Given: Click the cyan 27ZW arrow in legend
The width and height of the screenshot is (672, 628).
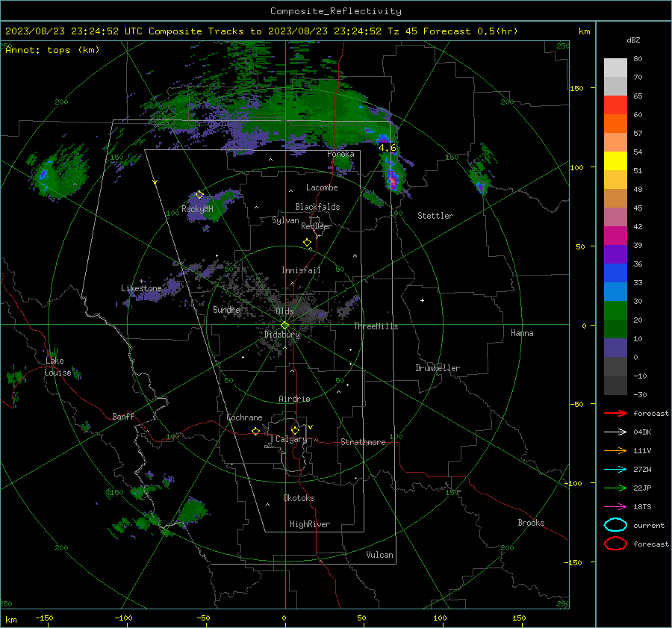Looking at the screenshot, I should coord(615,470).
